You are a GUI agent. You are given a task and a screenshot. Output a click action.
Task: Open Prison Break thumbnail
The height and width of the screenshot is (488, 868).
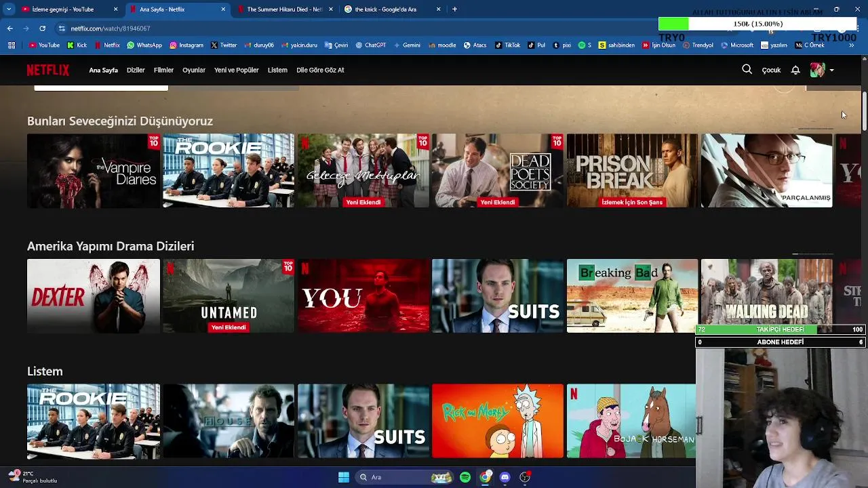click(632, 170)
